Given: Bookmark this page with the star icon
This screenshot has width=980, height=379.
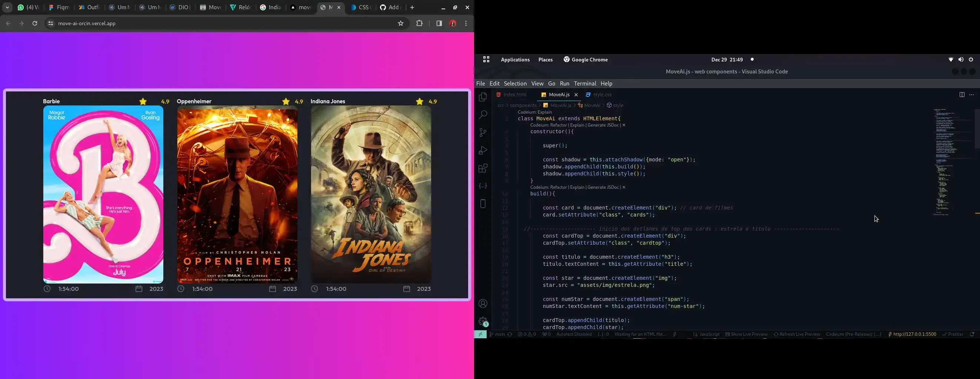Looking at the screenshot, I should 401,24.
